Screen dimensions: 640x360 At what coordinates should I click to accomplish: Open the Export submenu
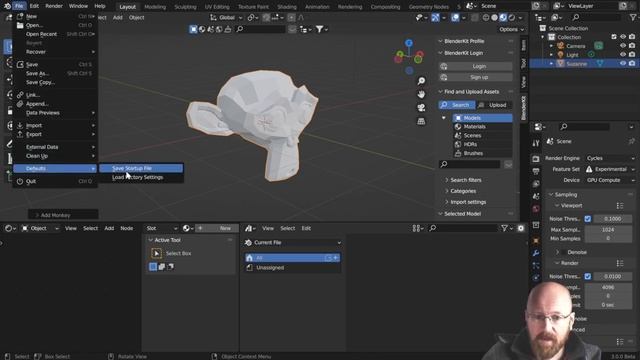pos(55,134)
